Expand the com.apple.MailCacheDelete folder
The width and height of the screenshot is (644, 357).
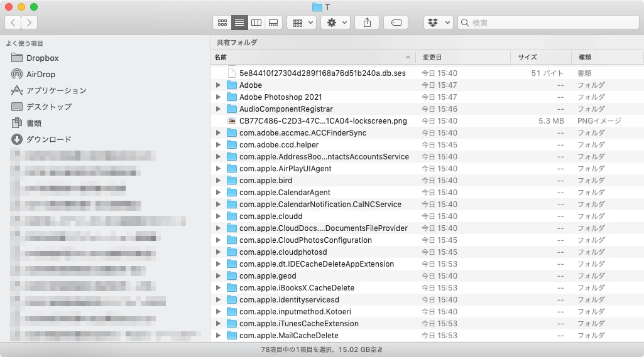pos(218,335)
